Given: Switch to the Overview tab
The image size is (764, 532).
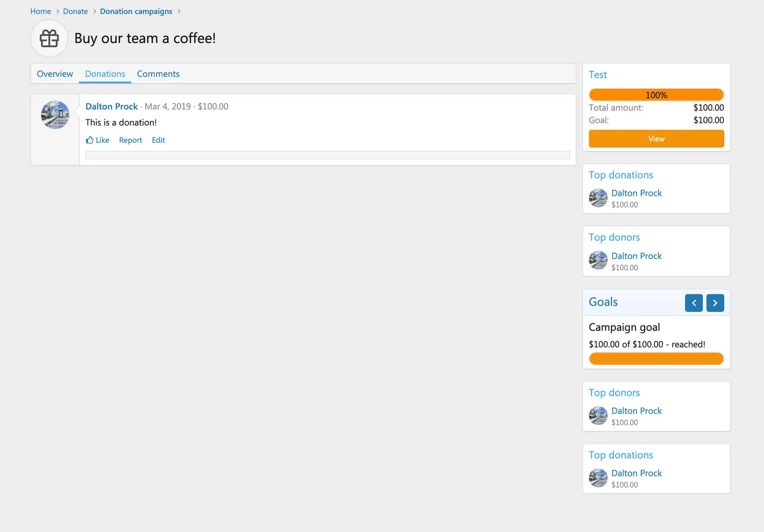Looking at the screenshot, I should click(55, 74).
